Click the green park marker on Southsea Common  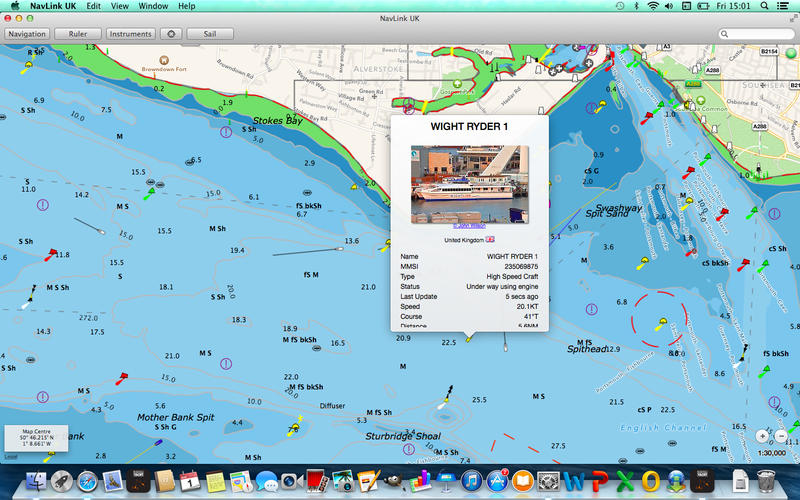click(701, 101)
